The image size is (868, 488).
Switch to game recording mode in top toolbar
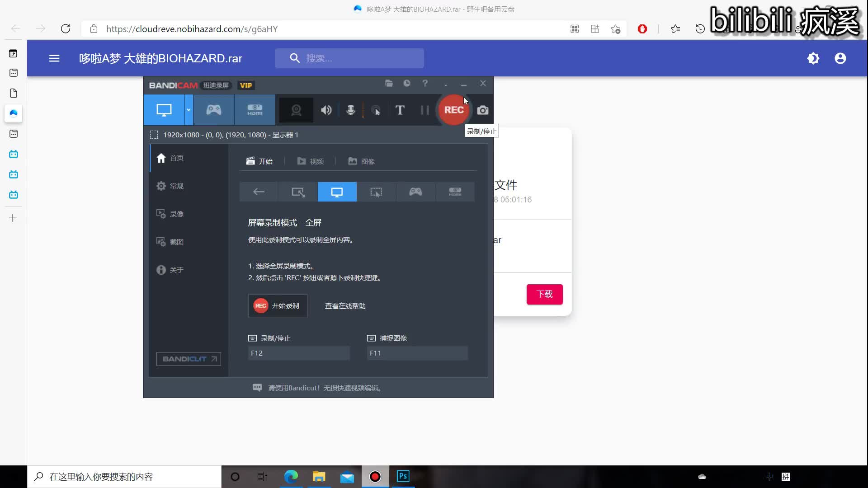214,110
